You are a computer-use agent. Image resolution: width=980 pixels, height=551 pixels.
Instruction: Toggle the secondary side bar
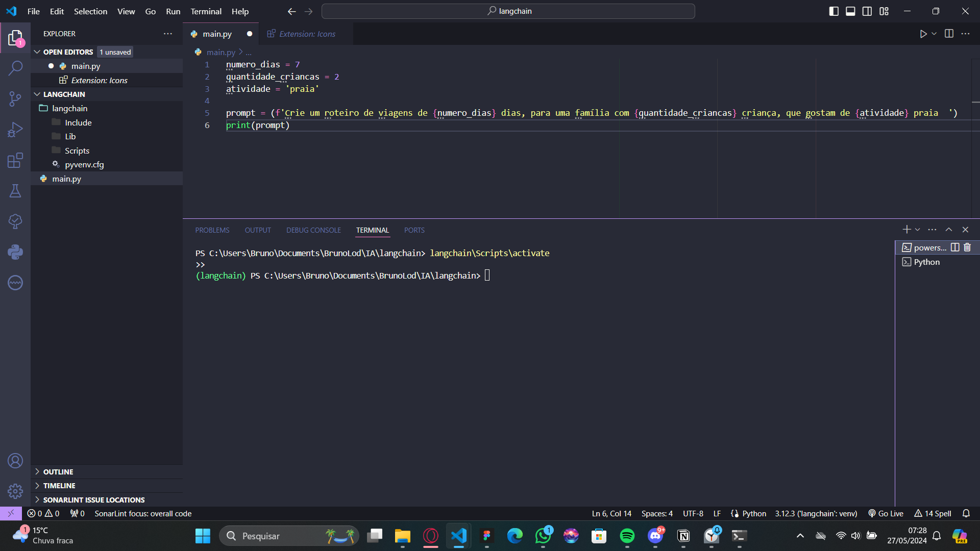click(867, 11)
